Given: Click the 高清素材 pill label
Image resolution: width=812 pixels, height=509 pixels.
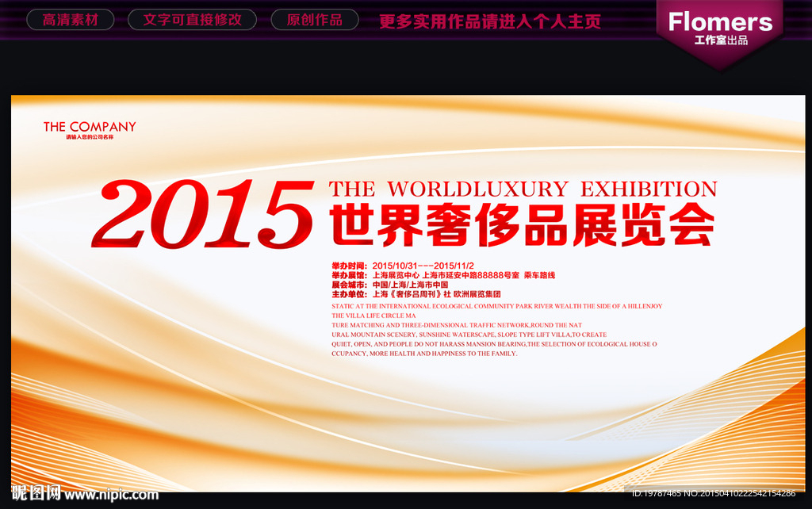Looking at the screenshot, I should coord(70,20).
